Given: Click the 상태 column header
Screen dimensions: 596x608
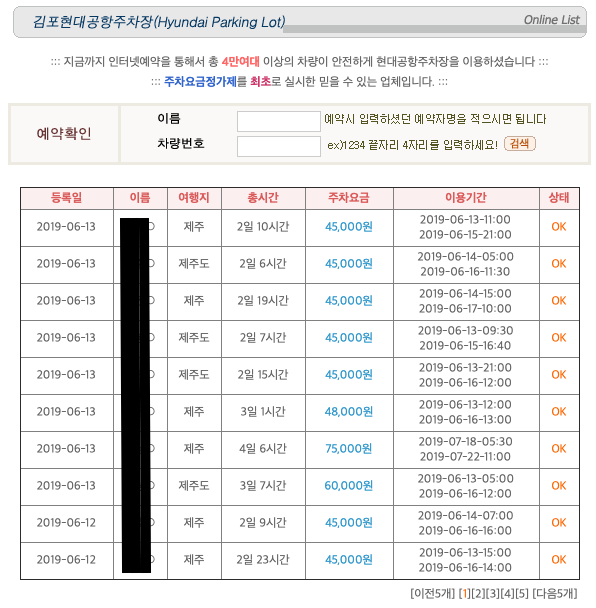Looking at the screenshot, I should [x=559, y=198].
